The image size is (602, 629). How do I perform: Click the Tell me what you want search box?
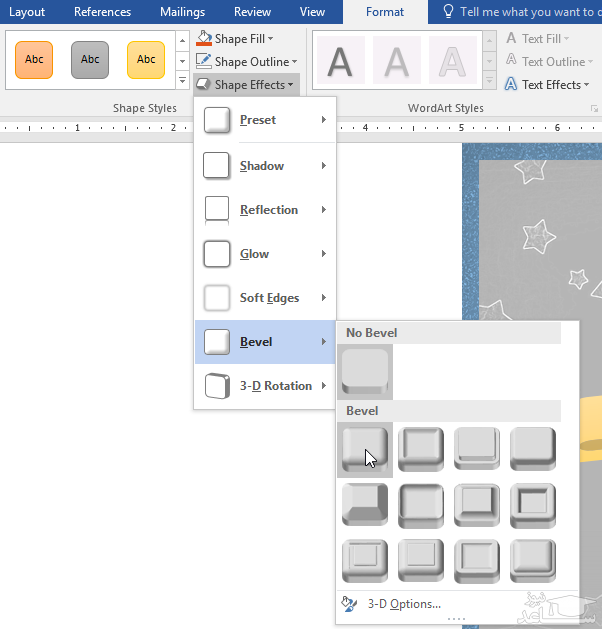click(x=525, y=12)
